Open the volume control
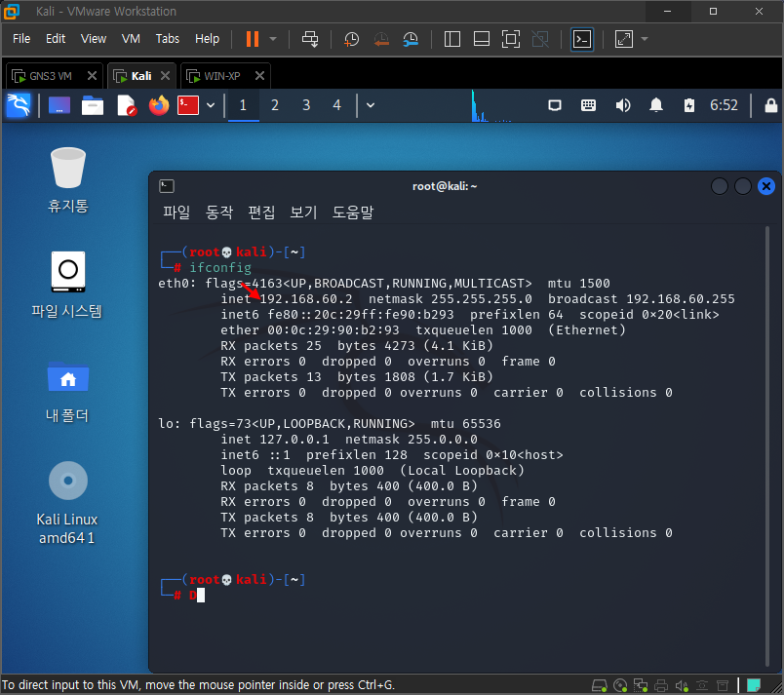 coord(622,105)
